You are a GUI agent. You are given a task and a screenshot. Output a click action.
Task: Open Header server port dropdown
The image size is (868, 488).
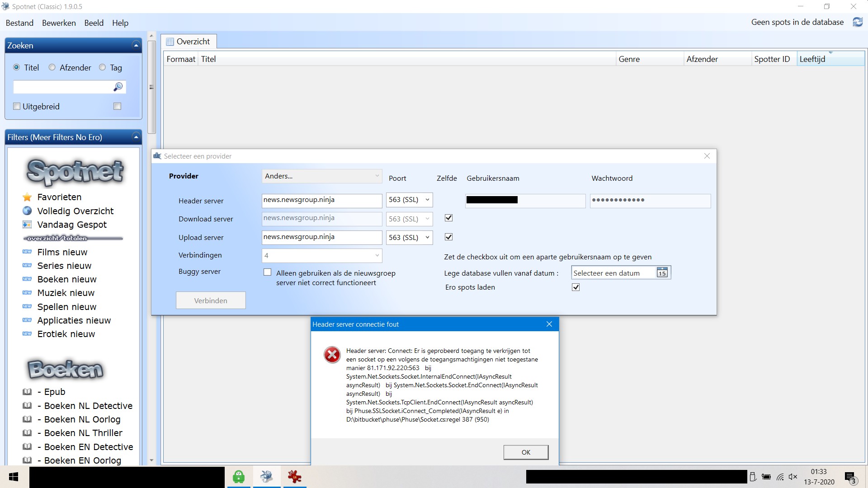[410, 200]
